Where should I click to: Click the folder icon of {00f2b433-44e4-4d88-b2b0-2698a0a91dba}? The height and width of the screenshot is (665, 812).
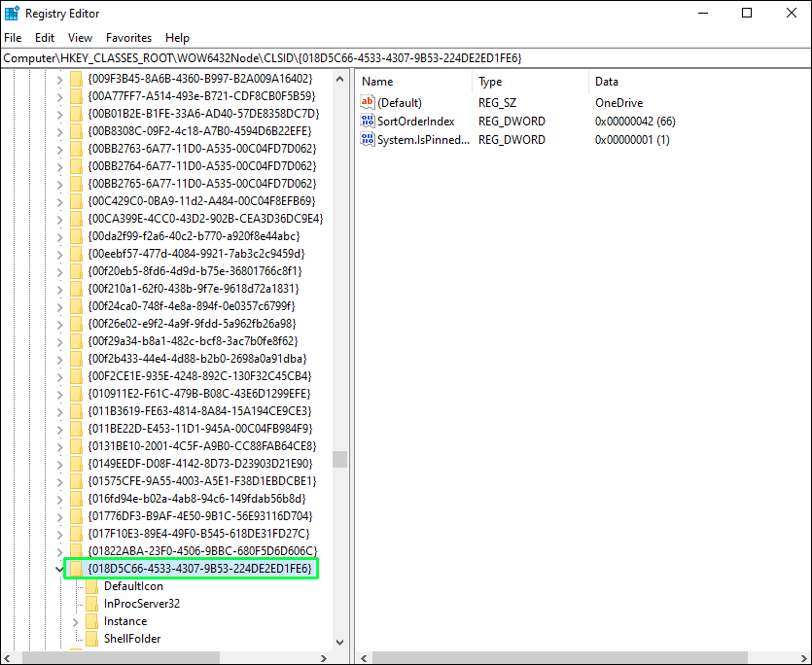pyautogui.click(x=76, y=359)
